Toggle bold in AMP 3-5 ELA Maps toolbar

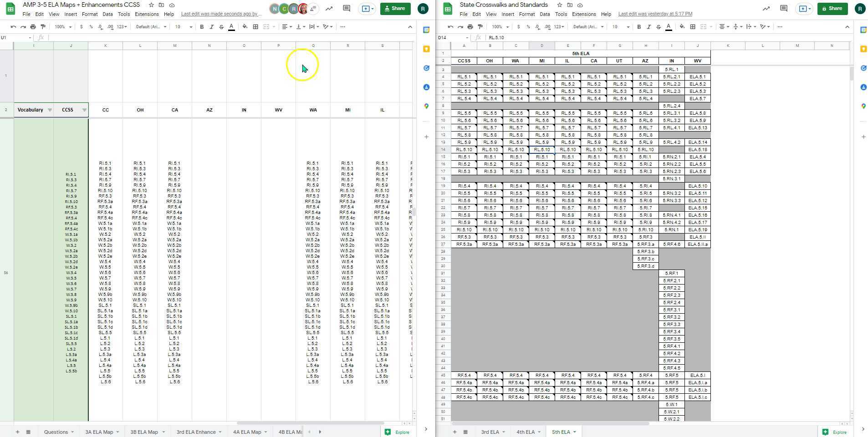(202, 27)
